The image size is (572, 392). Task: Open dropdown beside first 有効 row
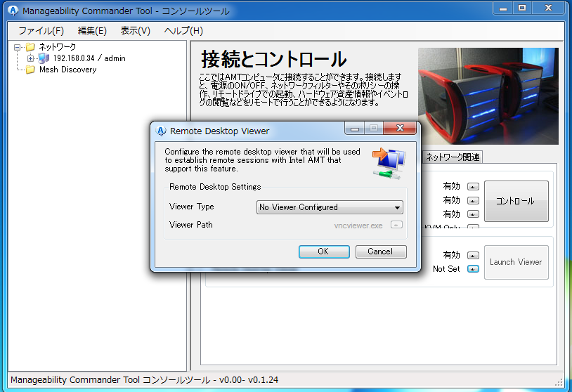pos(473,187)
